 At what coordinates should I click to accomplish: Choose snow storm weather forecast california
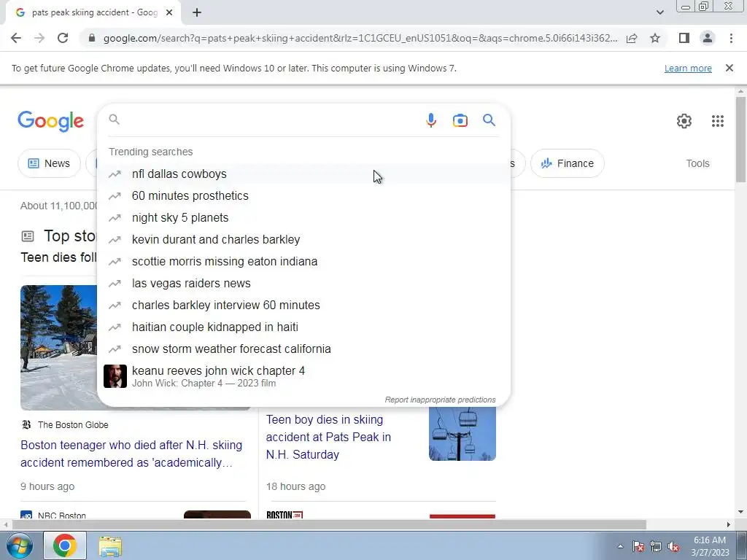tap(303, 349)
